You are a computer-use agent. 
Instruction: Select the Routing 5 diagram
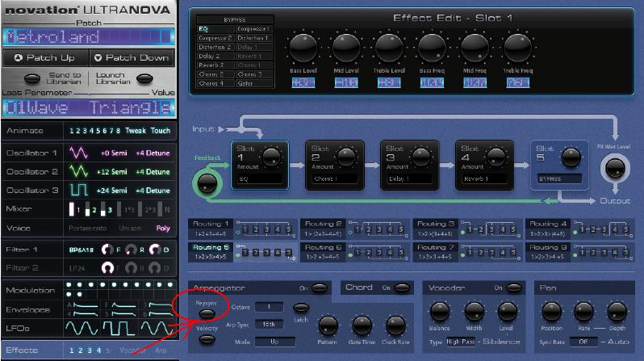(266, 252)
